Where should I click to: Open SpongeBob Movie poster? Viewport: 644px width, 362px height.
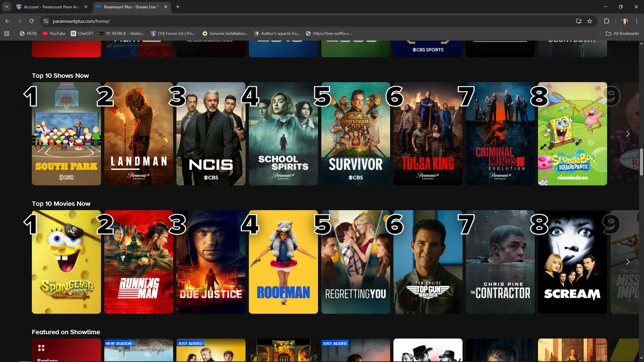pos(66,262)
